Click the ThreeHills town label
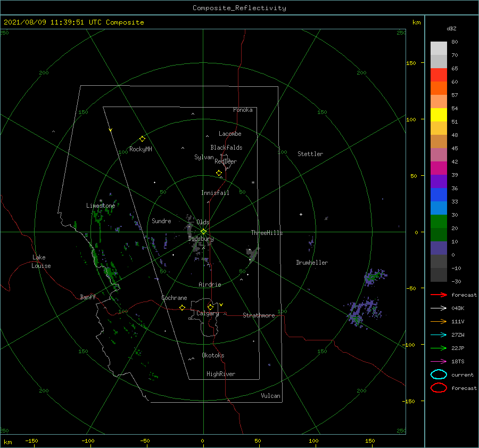Viewport: 479px width, 448px height. pyautogui.click(x=267, y=233)
